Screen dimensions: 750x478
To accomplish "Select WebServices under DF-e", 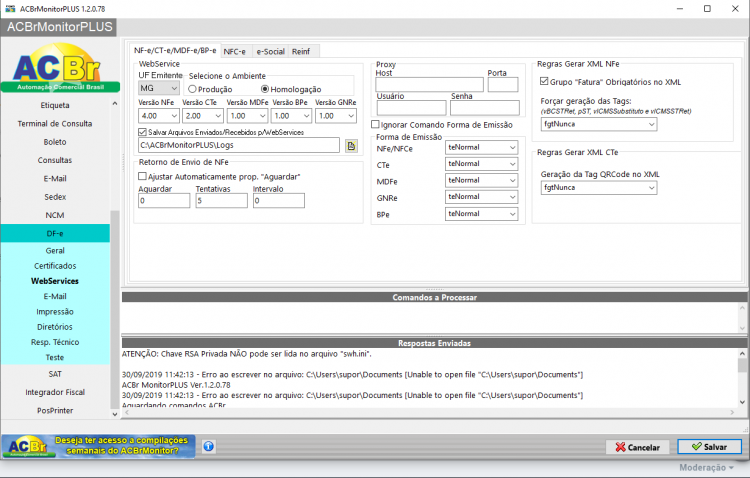I will pos(55,281).
